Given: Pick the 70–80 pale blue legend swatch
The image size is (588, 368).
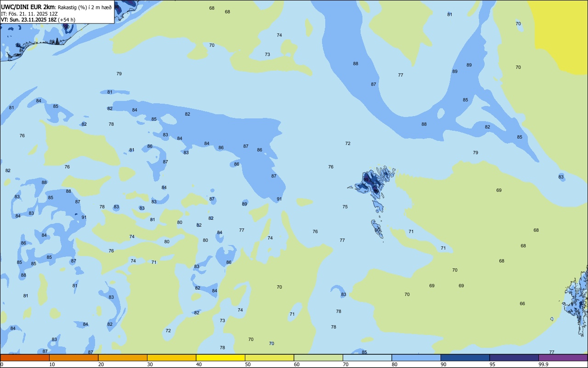Looking at the screenshot, I should click(367, 357).
